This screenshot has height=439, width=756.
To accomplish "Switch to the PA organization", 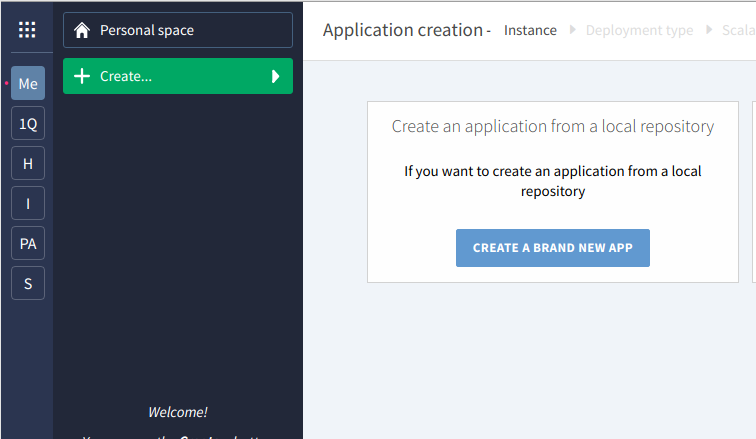I will click(x=28, y=243).
